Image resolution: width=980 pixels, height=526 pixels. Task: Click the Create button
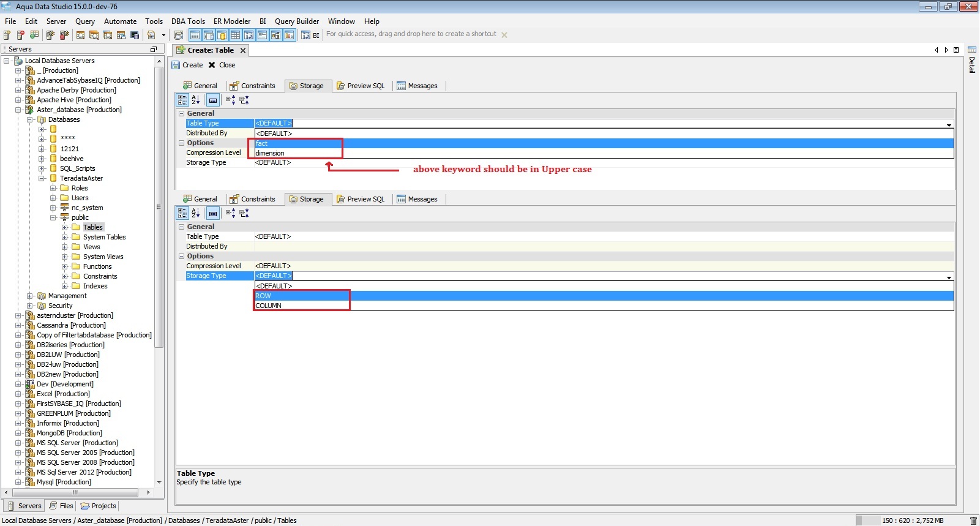187,65
